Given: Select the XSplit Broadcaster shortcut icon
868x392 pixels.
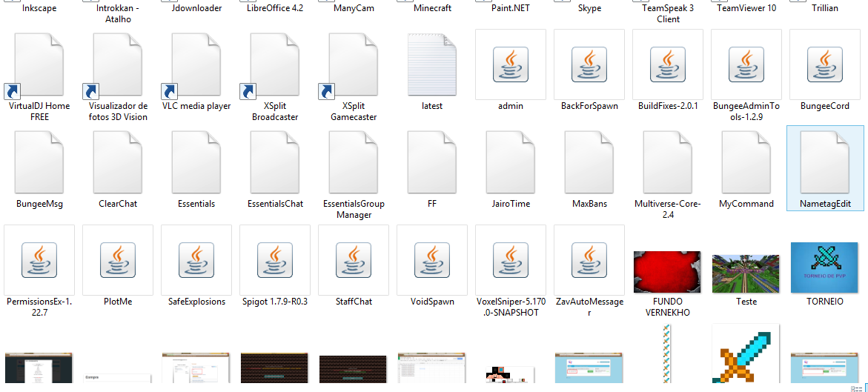Looking at the screenshot, I should [x=275, y=65].
